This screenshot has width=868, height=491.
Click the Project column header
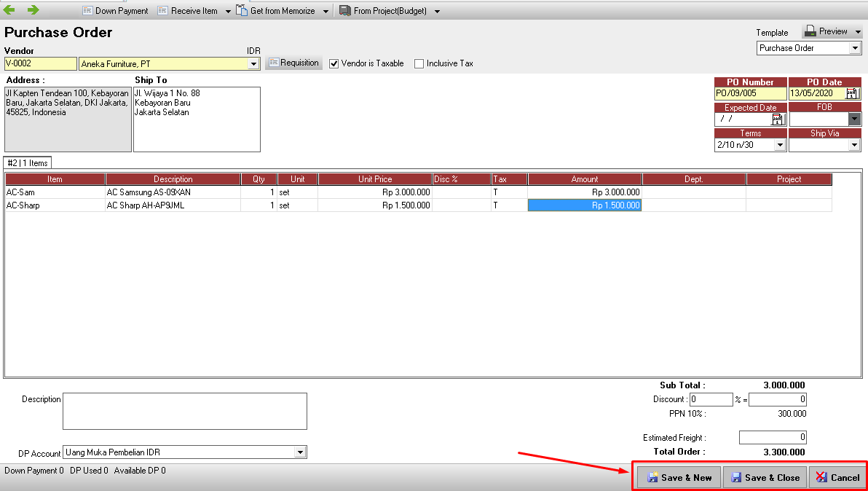click(789, 179)
